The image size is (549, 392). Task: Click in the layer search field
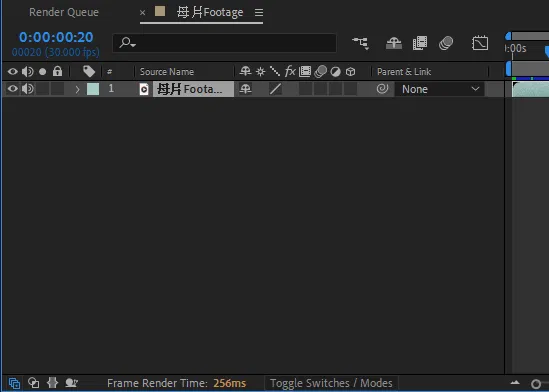tap(224, 43)
